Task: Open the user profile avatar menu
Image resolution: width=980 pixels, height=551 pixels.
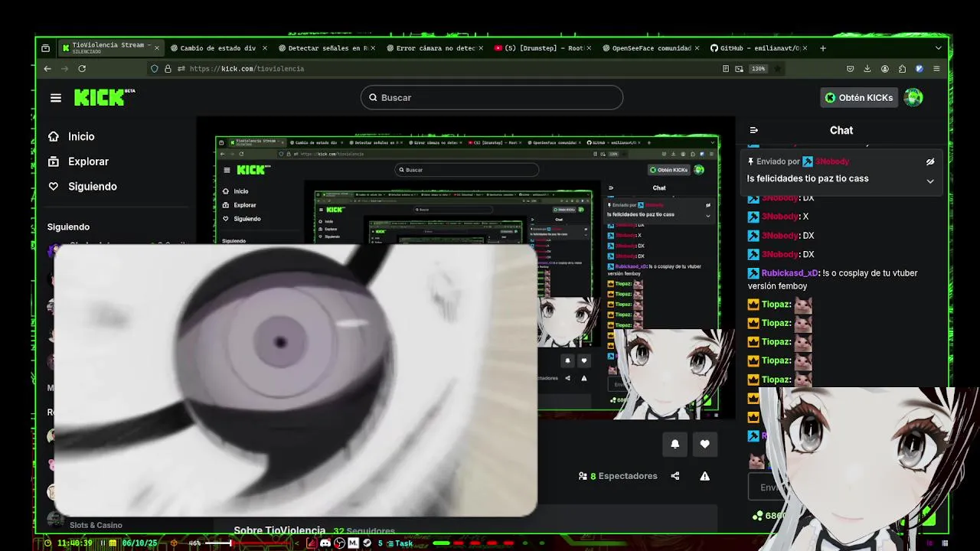Action: point(913,97)
